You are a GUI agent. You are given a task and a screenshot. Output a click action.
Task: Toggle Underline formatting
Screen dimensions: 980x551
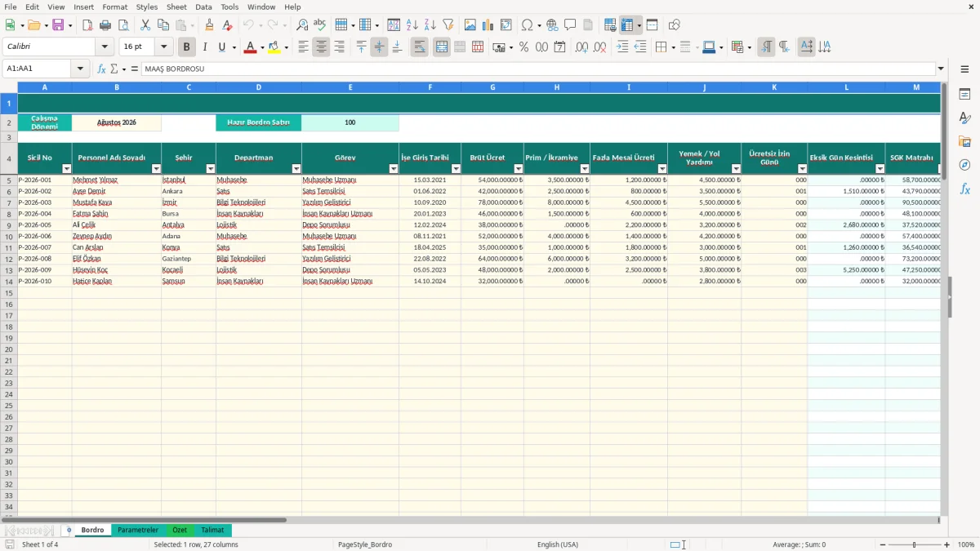coord(221,47)
